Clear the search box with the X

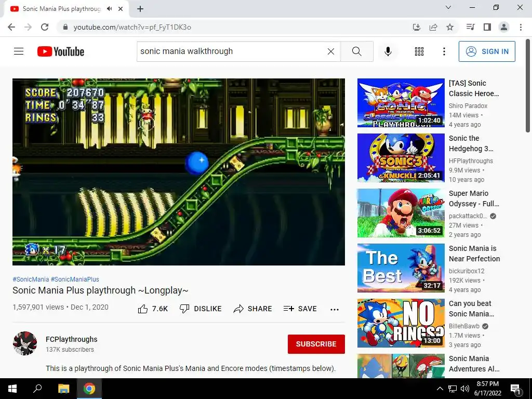click(x=331, y=51)
